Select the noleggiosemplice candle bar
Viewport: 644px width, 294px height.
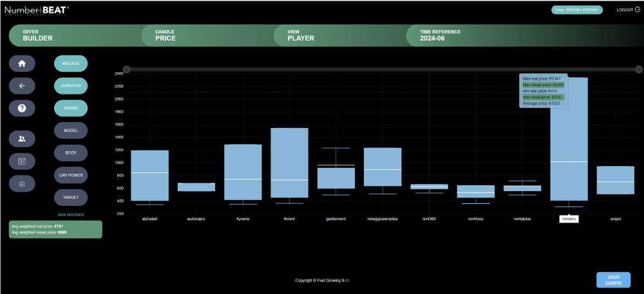[x=383, y=167]
